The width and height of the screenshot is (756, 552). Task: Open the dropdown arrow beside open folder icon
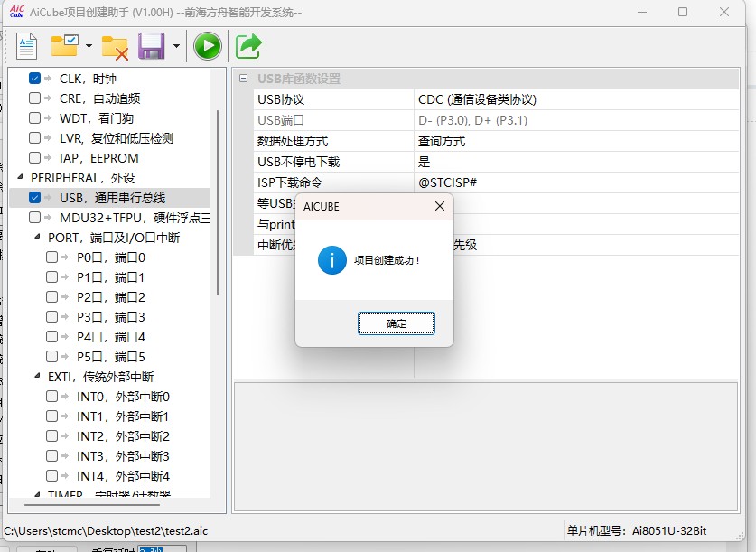coord(89,46)
